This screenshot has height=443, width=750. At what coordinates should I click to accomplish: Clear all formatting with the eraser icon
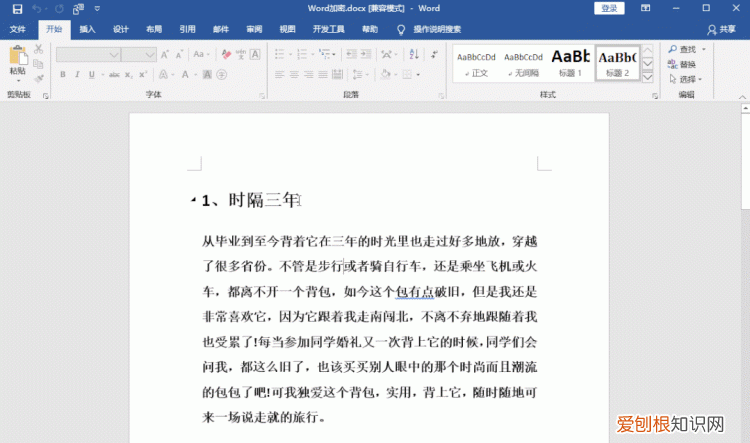[226, 55]
